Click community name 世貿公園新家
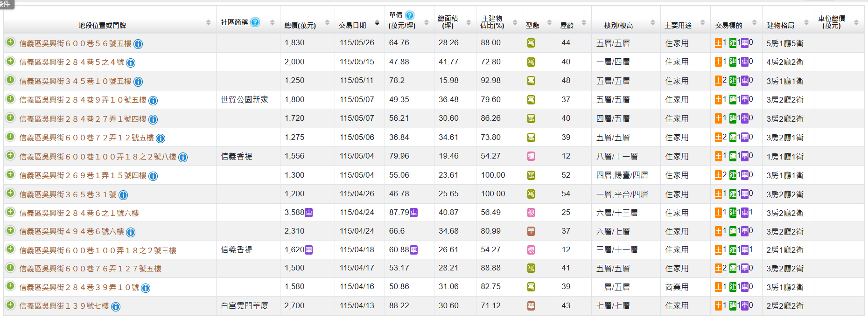This screenshot has width=868, height=318. (x=244, y=99)
